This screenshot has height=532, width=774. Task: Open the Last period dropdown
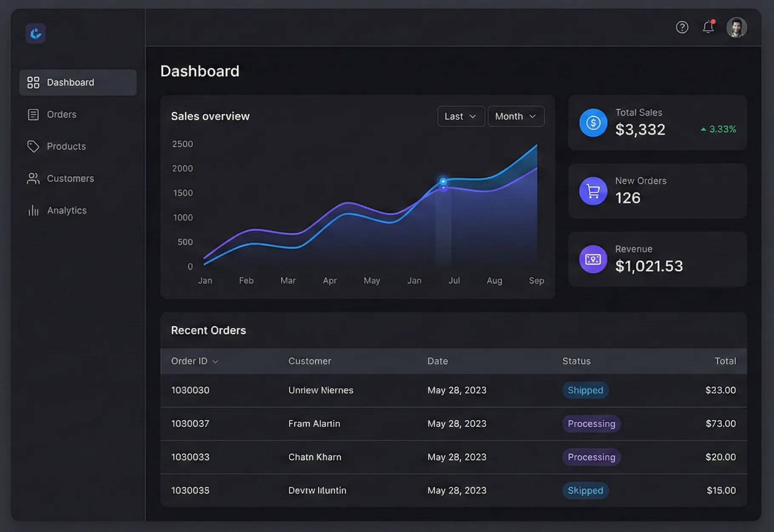pos(461,116)
